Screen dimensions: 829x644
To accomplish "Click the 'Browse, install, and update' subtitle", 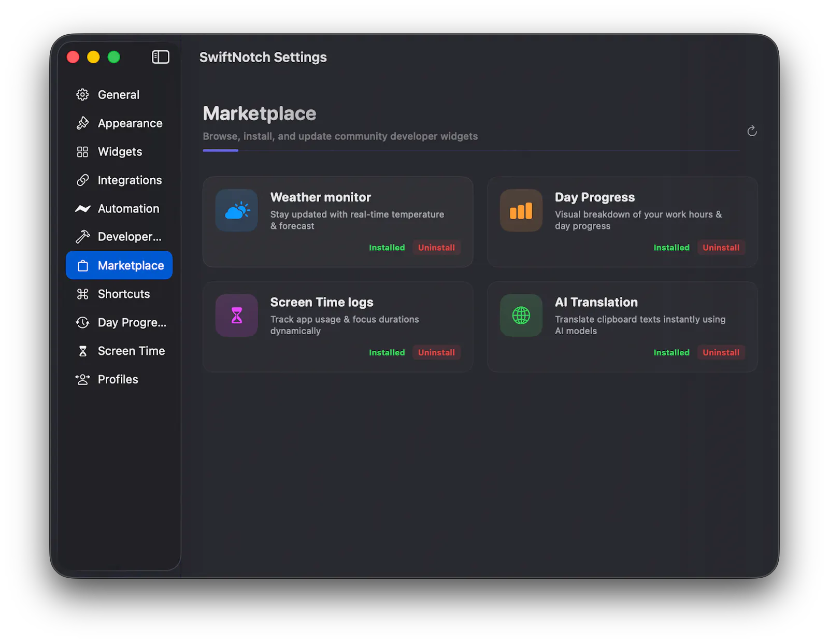I will point(340,136).
